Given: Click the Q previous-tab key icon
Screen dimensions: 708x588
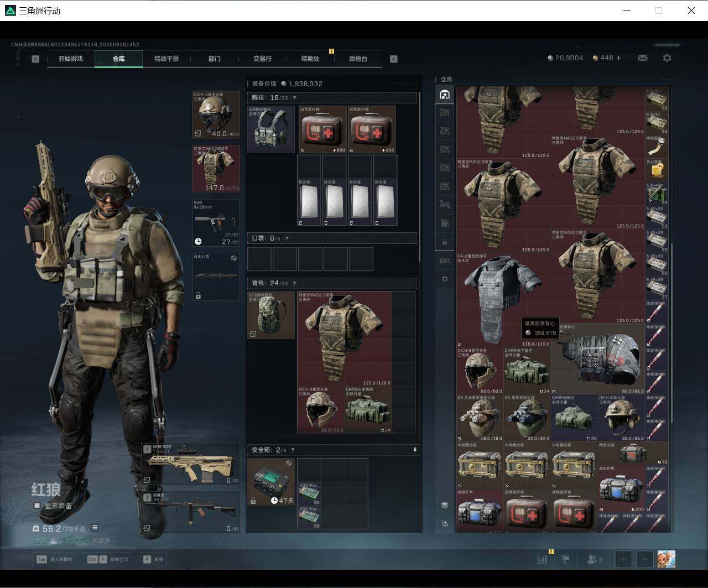Looking at the screenshot, I should coord(35,59).
